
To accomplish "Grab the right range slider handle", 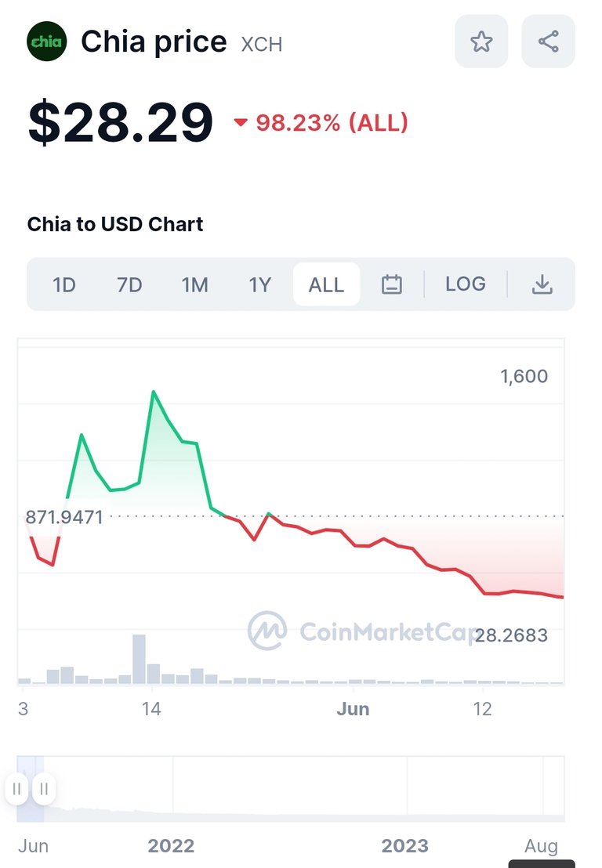I will (44, 788).
